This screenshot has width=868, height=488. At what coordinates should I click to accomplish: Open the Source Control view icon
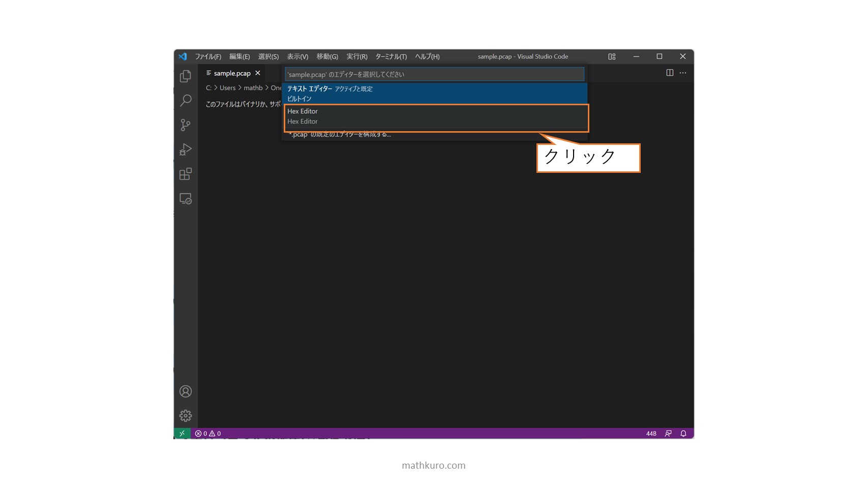[186, 125]
